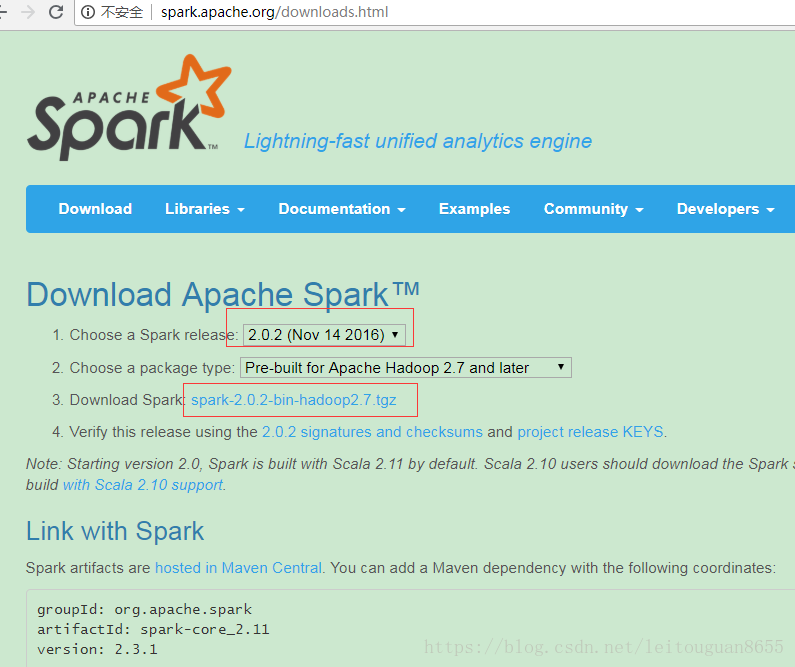Expand the Libraries menu
Viewport: 795px width, 667px height.
[x=205, y=209]
